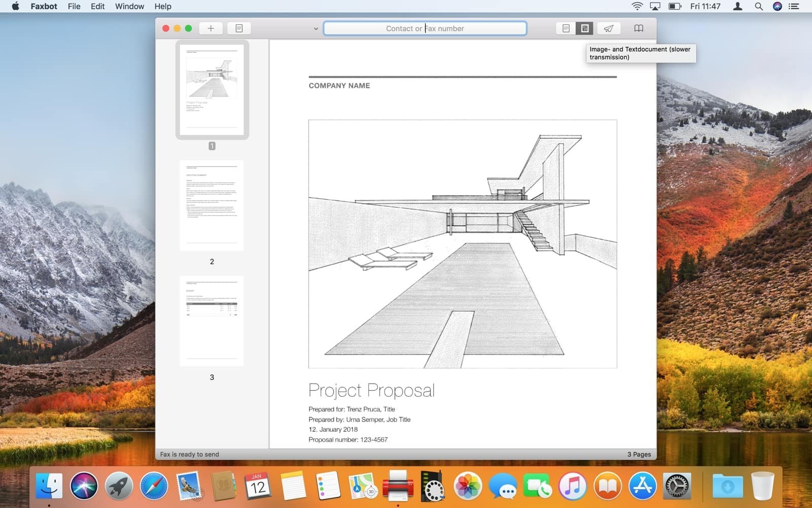Open the Edit menu
The image size is (812, 508).
click(x=97, y=6)
